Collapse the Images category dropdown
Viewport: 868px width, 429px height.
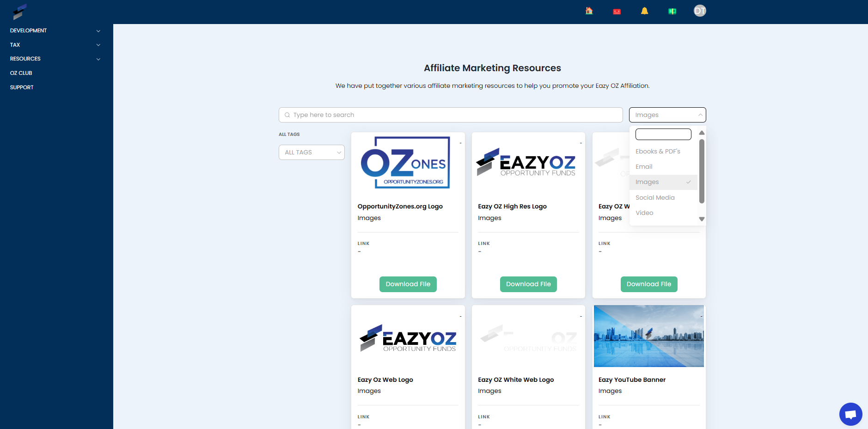tap(667, 115)
